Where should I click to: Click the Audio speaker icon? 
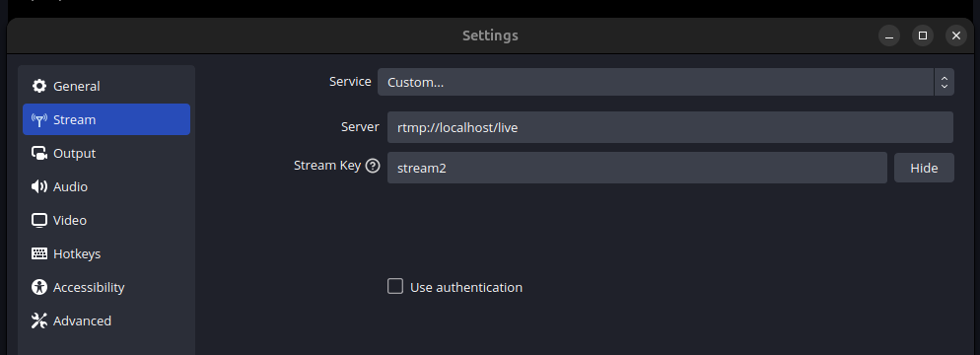[39, 186]
